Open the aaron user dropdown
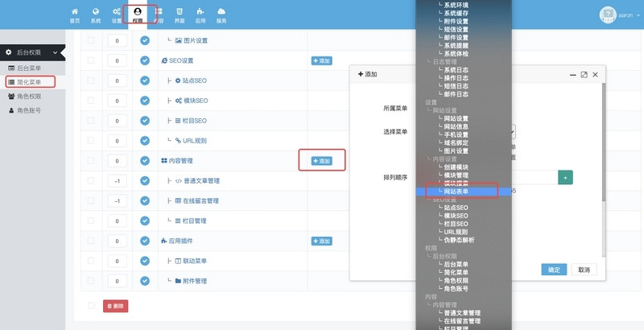This screenshot has width=644, height=330. tap(630, 15)
